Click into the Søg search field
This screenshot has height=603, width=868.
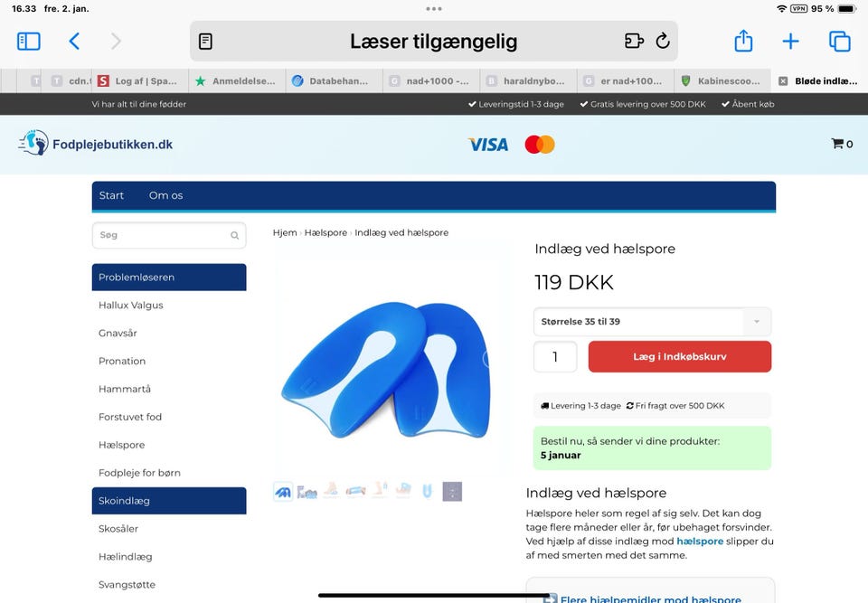[169, 235]
